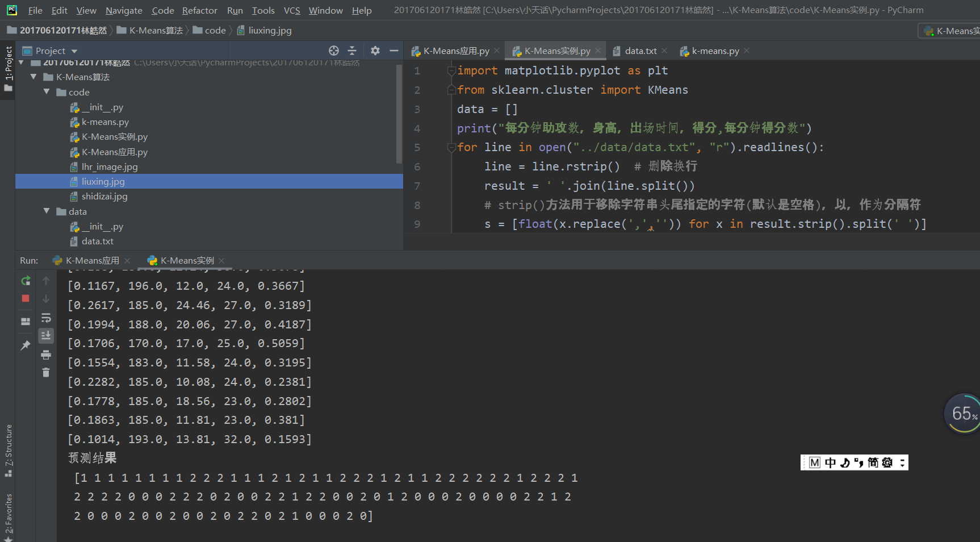The height and width of the screenshot is (542, 980).
Task: Collapse the project root folder node
Action: click(x=21, y=62)
